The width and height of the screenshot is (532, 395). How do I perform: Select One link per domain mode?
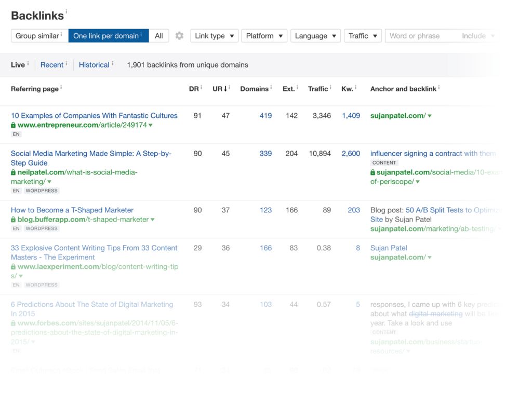click(109, 36)
